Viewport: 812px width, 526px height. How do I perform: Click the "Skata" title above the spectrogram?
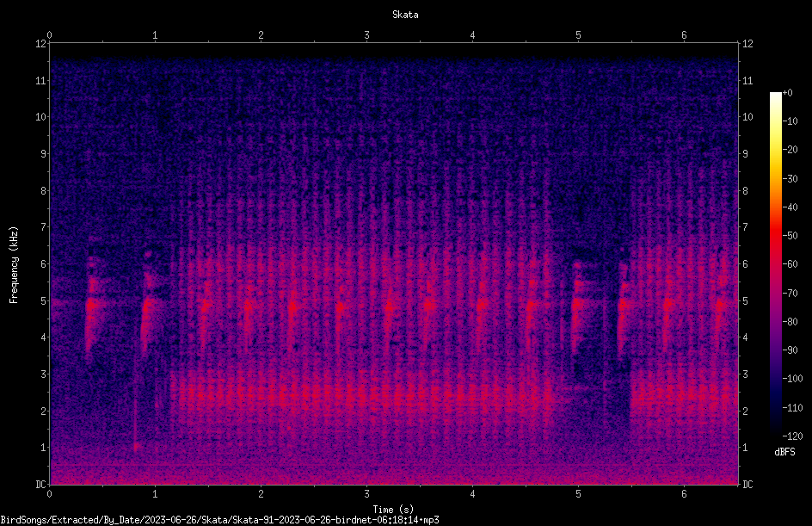point(405,15)
